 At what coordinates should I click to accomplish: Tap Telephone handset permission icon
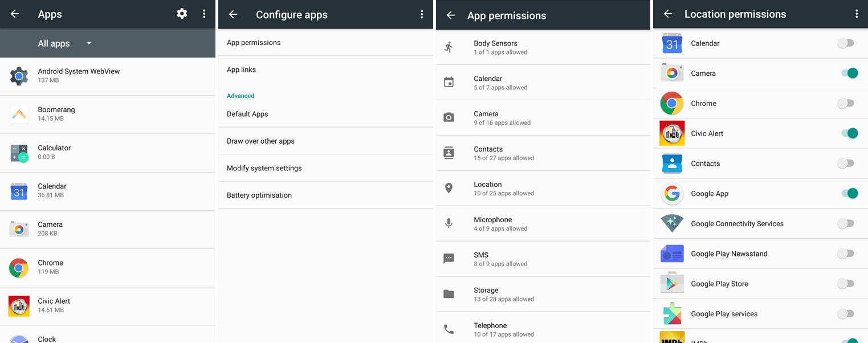coord(449,329)
